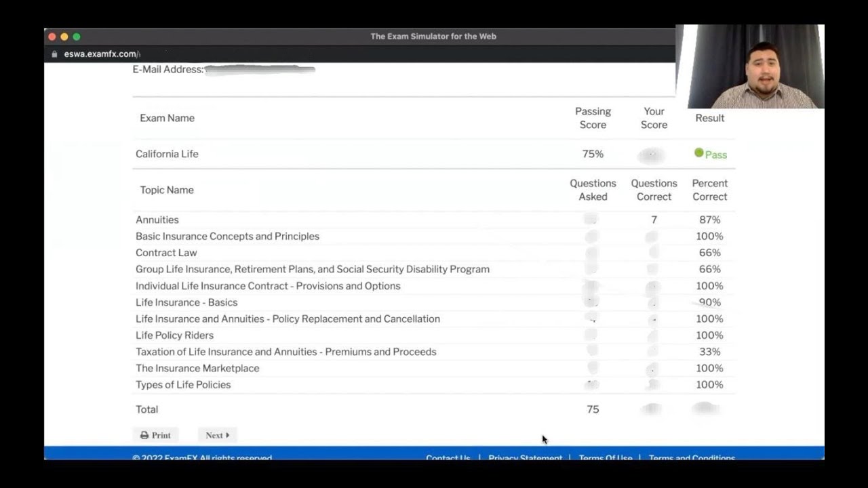Click the green Pass status dot
This screenshot has height=488, width=868.
point(698,153)
